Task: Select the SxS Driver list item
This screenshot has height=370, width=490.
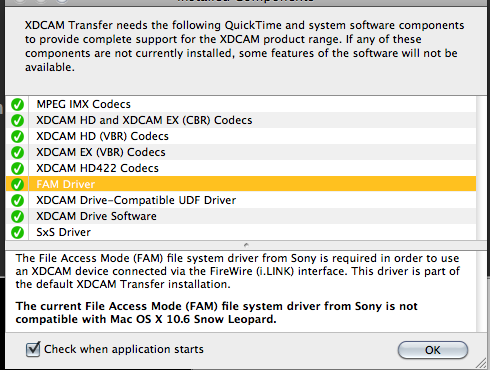Action: (x=241, y=232)
